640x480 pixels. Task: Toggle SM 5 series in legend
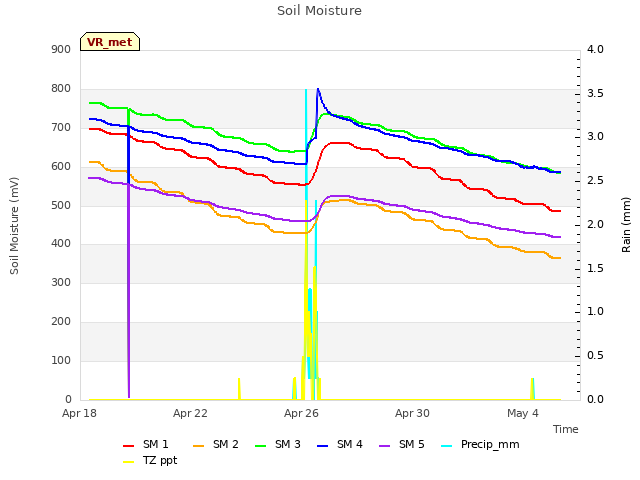[x=402, y=444]
